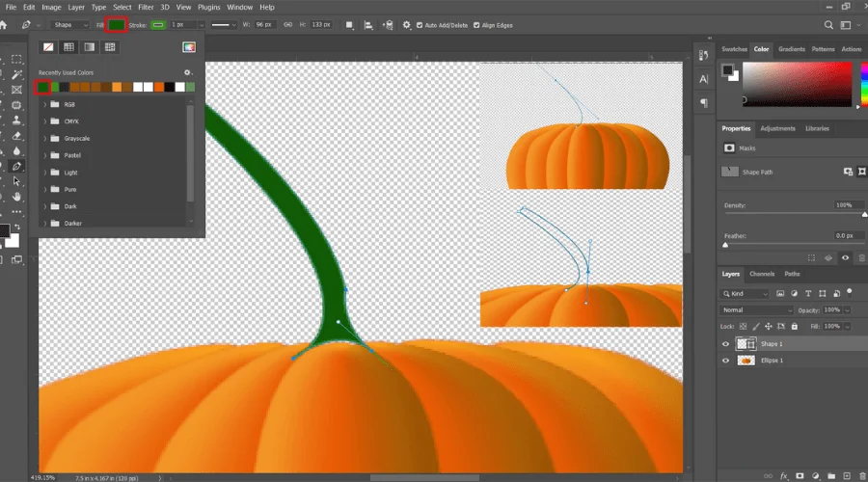Lock all with padlock icon
The width and height of the screenshot is (868, 482).
tap(795, 327)
